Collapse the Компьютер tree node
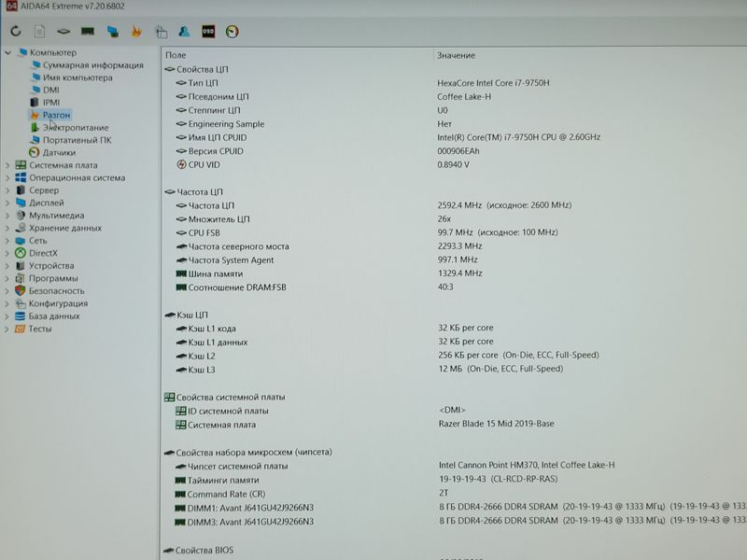747x560 pixels. coord(8,52)
